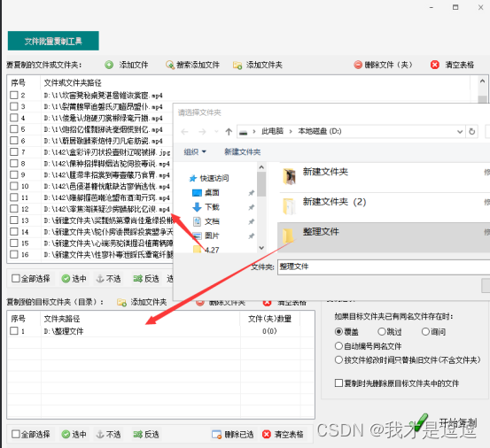Image resolution: width=490 pixels, height=448 pixels.
Task: Tick the checkbox for row 7
Action: (x=14, y=151)
